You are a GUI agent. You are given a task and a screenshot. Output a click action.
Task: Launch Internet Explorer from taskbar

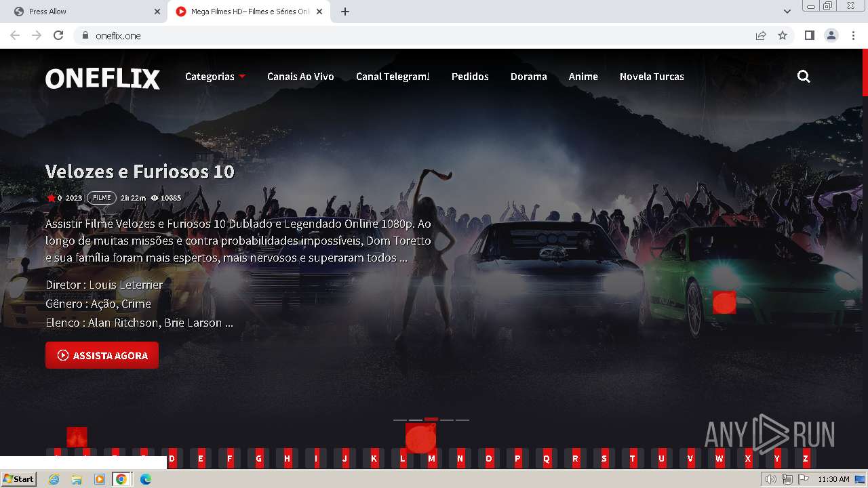click(54, 479)
